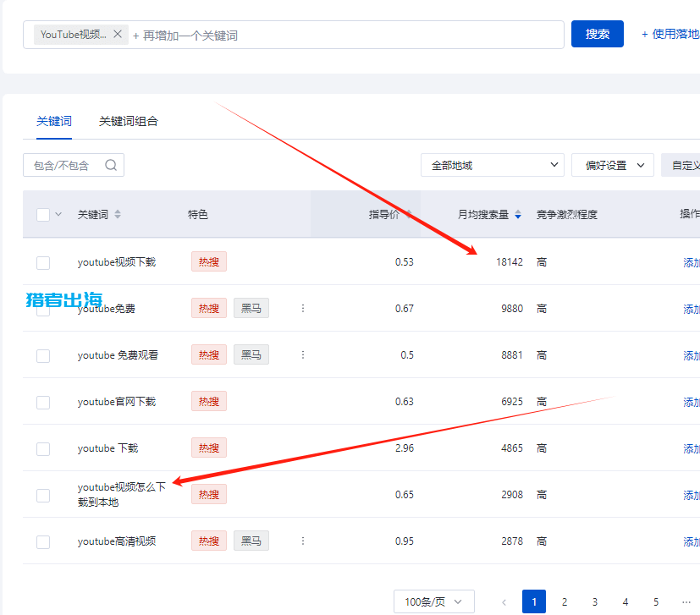The height and width of the screenshot is (615, 700).
Task: Click the 竞争激烈程度 column header
Action: tap(566, 215)
